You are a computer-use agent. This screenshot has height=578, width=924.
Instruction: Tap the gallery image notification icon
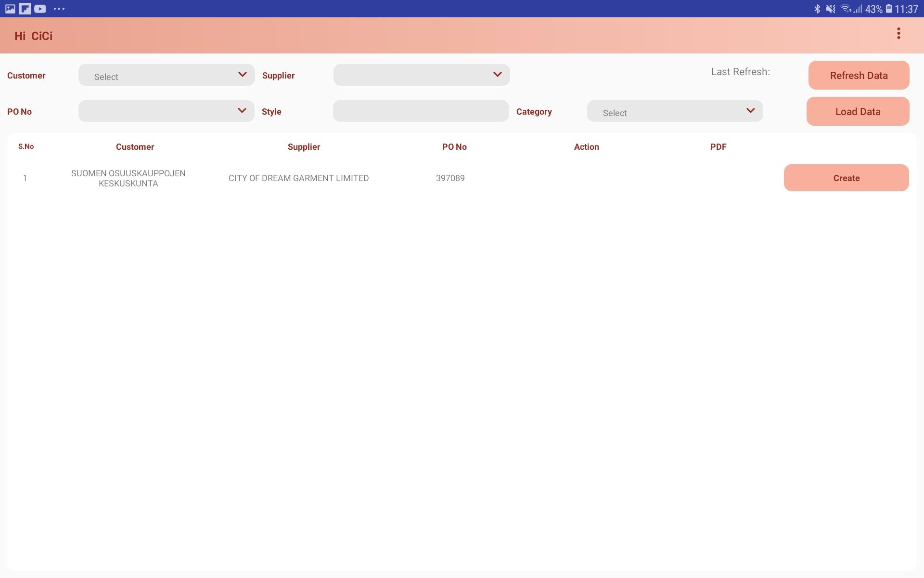[x=10, y=9]
